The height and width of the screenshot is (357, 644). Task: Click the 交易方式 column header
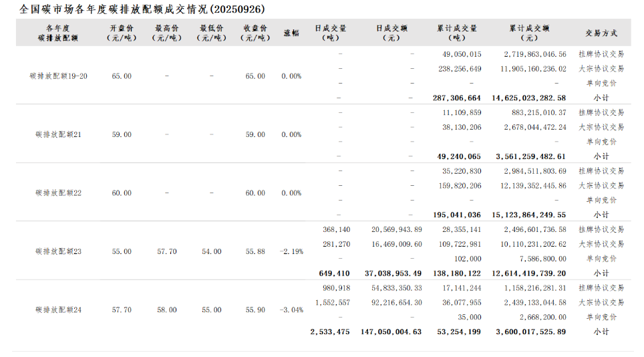coord(601,33)
